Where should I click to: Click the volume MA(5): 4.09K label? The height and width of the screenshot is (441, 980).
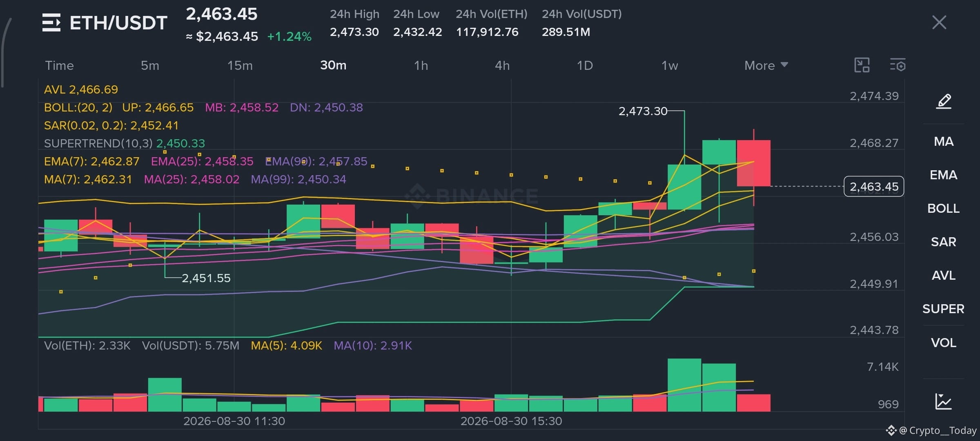pos(287,345)
